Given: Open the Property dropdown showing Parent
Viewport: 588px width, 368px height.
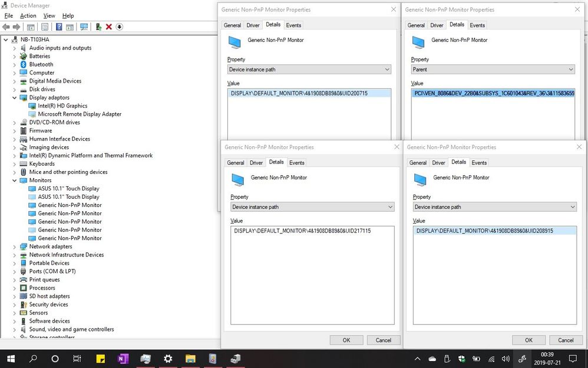Looking at the screenshot, I should 493,70.
